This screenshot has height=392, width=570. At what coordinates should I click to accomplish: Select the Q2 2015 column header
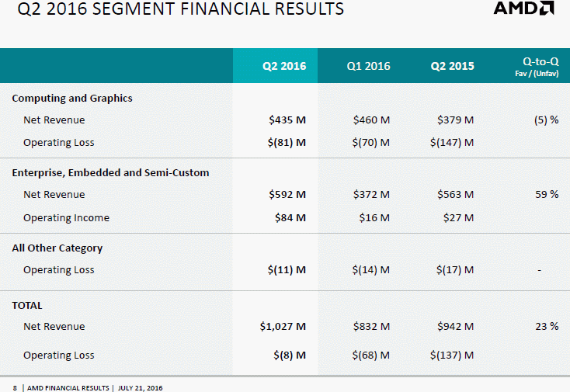coord(452,66)
